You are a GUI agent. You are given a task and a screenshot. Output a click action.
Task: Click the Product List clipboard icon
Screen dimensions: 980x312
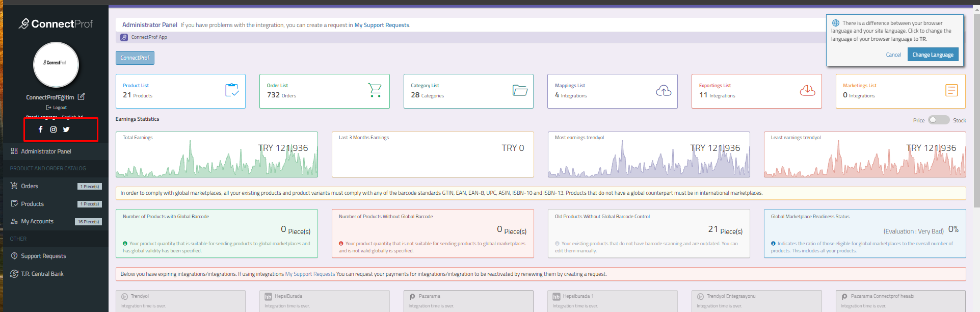coord(232,91)
